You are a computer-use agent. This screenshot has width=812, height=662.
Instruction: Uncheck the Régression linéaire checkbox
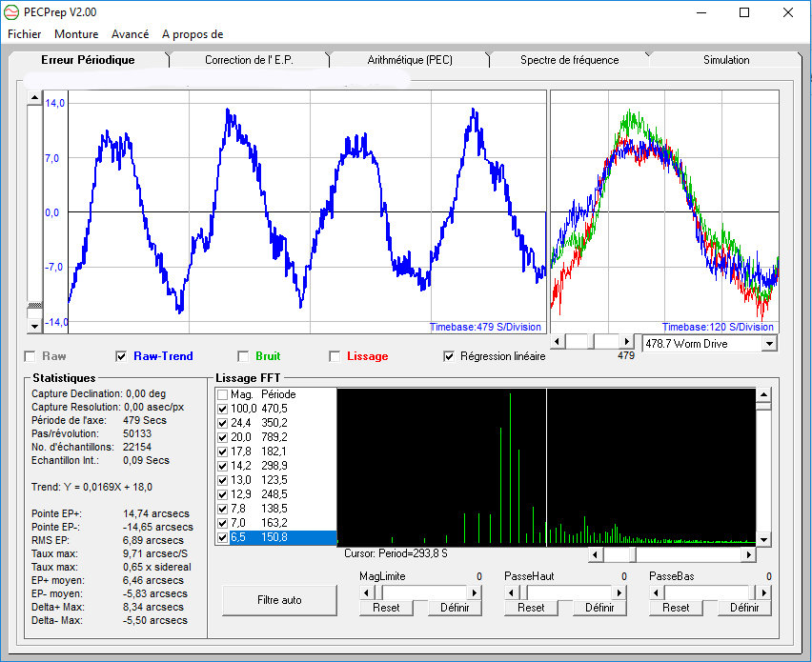click(449, 356)
